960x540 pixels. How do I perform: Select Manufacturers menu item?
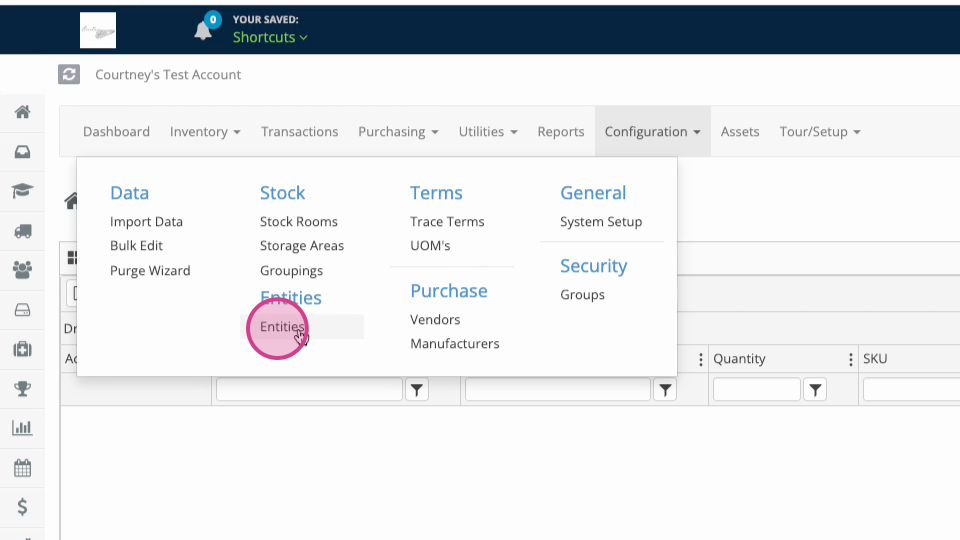(x=455, y=343)
